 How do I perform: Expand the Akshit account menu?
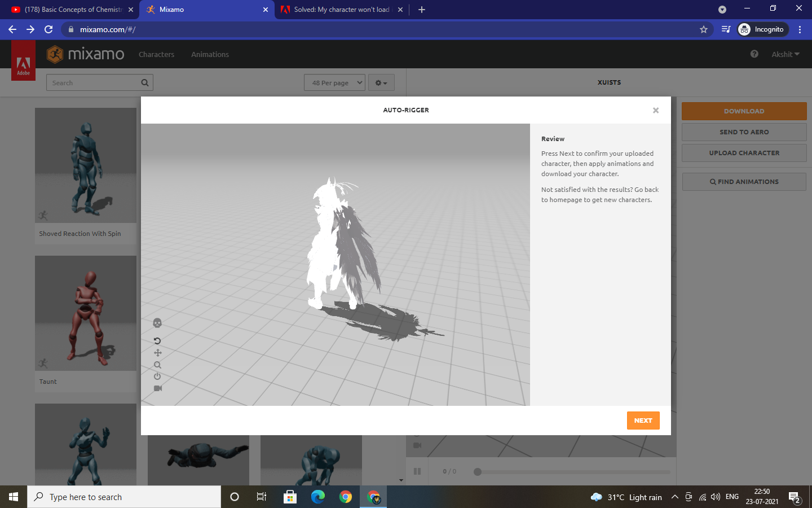click(785, 54)
